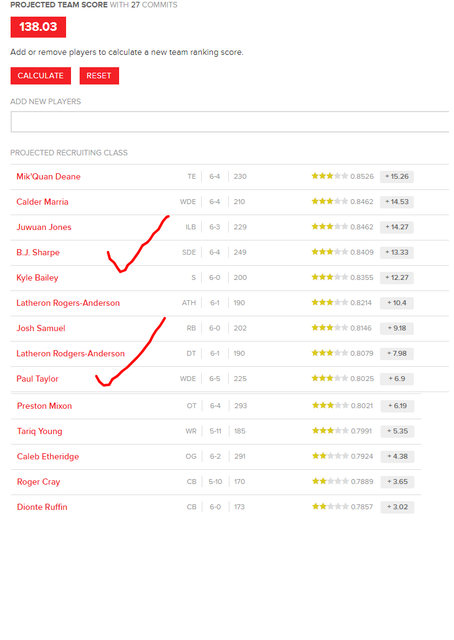Open Tariq Young player link
Image resolution: width=454 pixels, height=640 pixels.
click(x=39, y=431)
